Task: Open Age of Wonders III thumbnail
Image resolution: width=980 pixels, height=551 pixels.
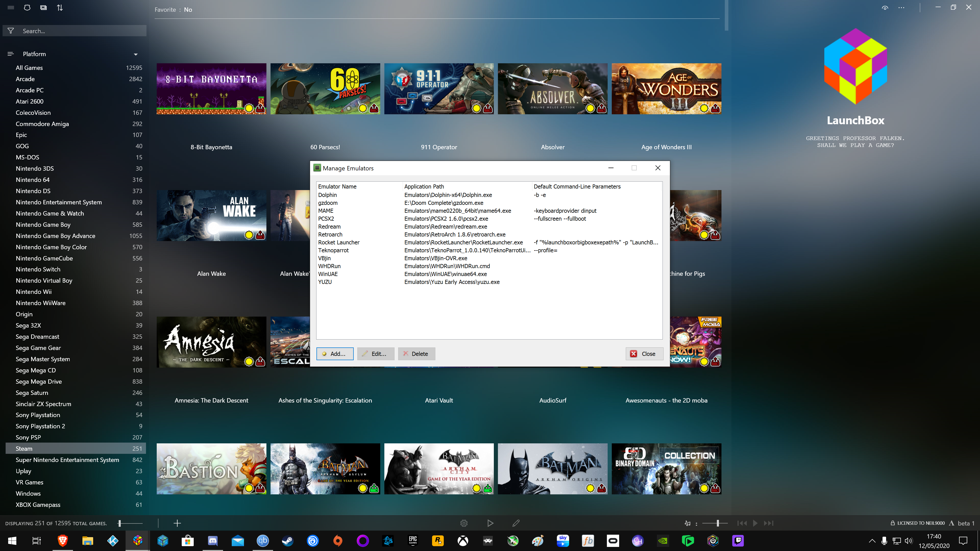Action: point(667,89)
